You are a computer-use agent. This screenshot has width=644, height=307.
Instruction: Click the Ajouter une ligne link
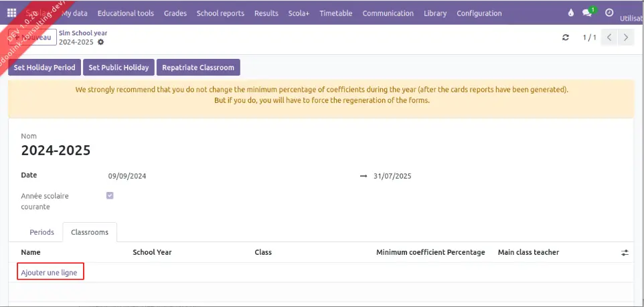tap(50, 272)
